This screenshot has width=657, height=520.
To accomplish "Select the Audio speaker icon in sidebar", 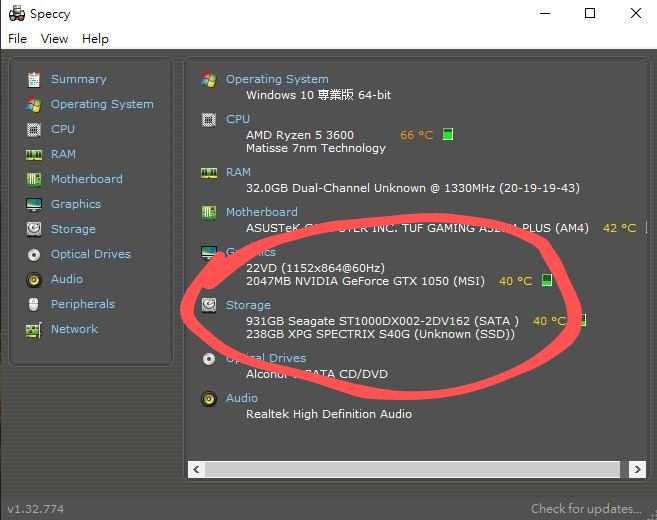I will (x=34, y=279).
